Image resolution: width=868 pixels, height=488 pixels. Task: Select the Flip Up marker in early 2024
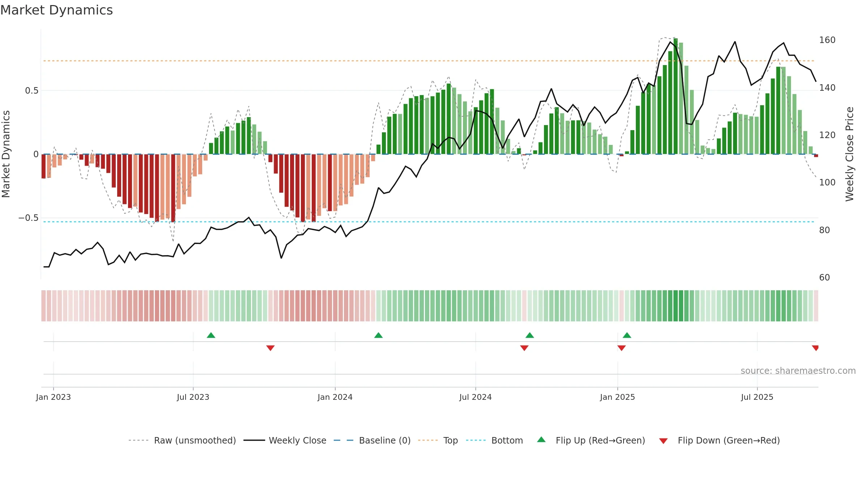click(x=379, y=335)
